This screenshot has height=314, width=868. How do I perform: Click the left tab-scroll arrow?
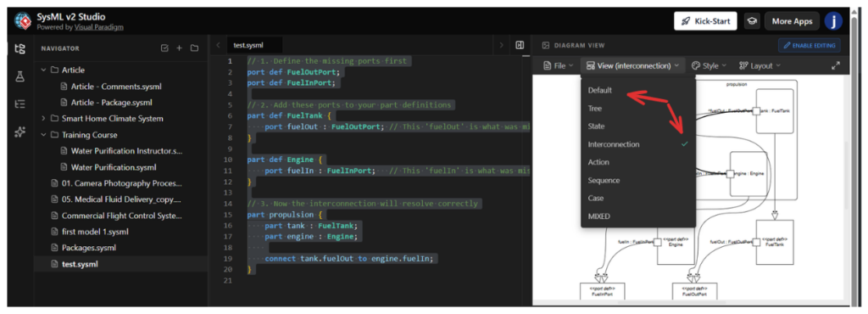click(218, 46)
